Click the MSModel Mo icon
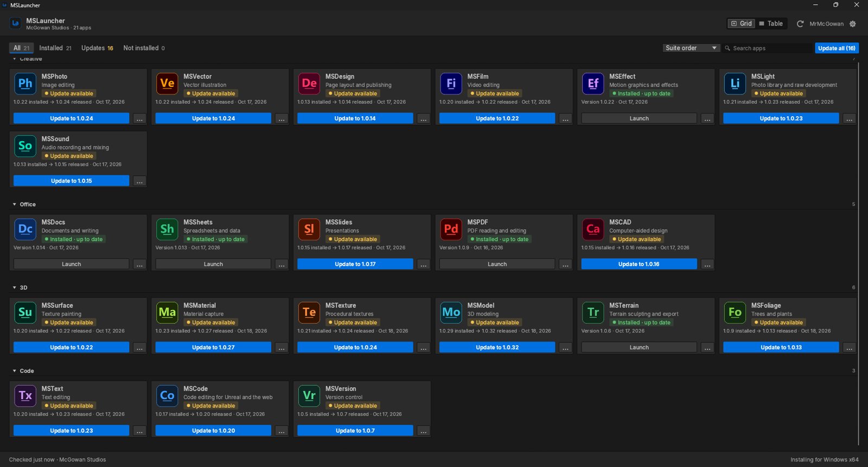This screenshot has width=868, height=467. pyautogui.click(x=451, y=312)
